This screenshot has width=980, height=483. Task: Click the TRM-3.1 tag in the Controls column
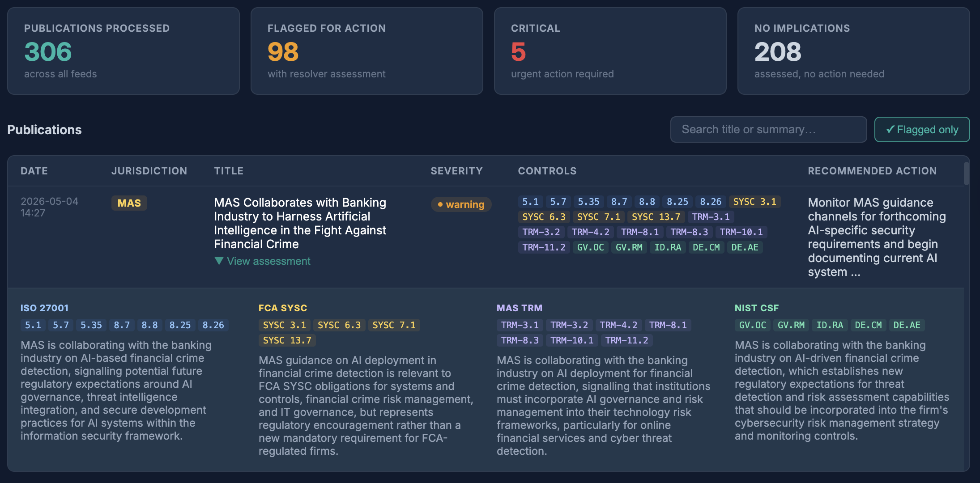711,217
